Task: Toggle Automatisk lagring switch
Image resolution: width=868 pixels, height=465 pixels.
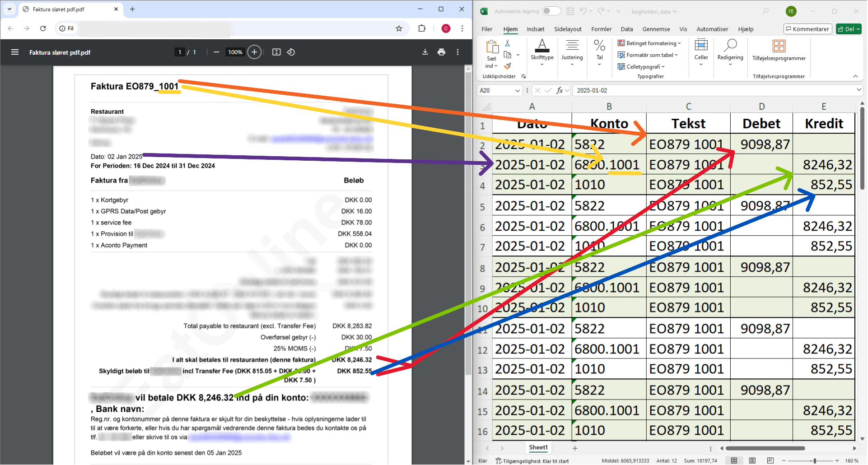Action: tap(551, 11)
